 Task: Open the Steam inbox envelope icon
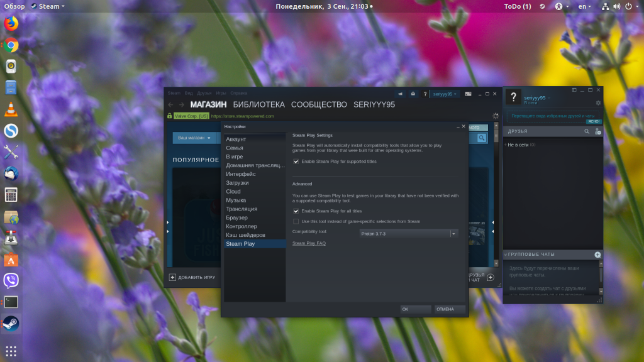tap(413, 94)
